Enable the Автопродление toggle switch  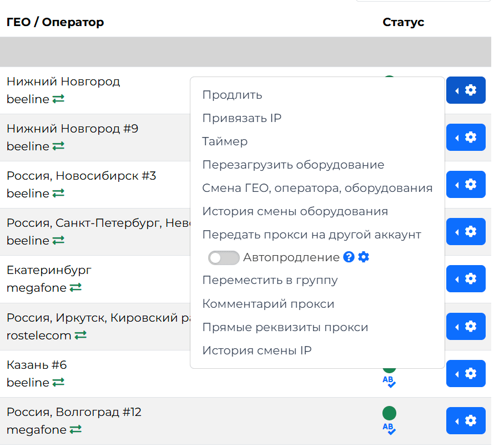click(x=224, y=258)
